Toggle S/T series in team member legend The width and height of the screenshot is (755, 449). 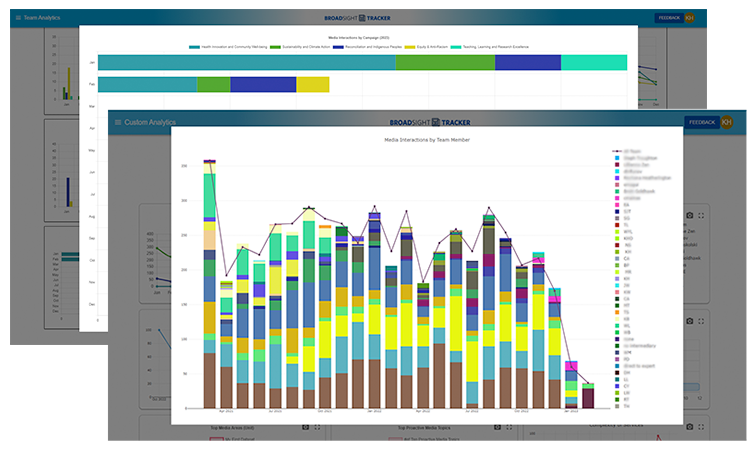click(x=622, y=211)
